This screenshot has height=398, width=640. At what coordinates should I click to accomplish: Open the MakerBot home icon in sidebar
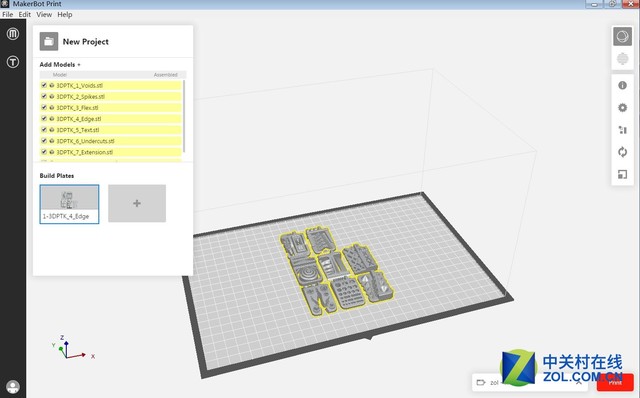tap(13, 33)
